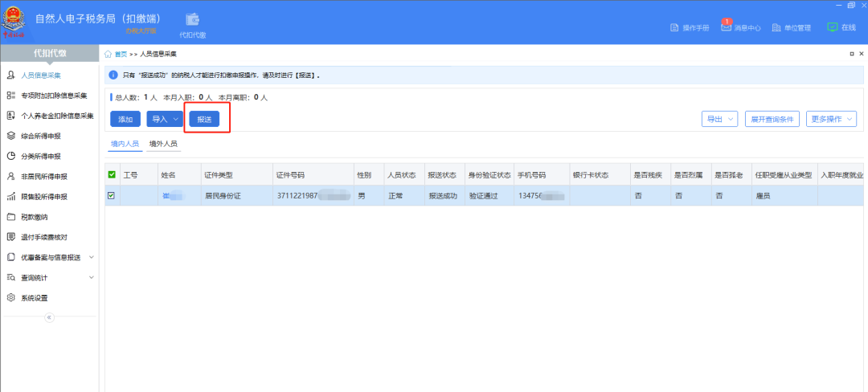Open the 消息中心 envelope icon

pos(727,27)
